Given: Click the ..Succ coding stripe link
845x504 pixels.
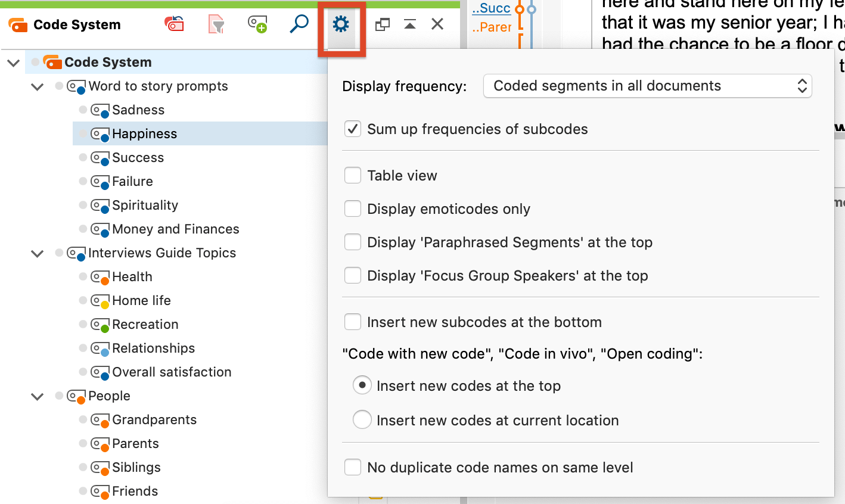Looking at the screenshot, I should click(x=491, y=8).
